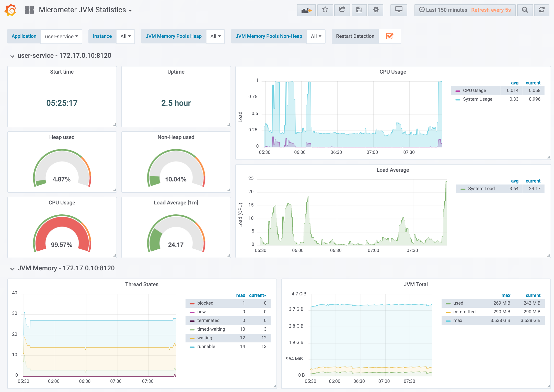Click the committed series color swatch
Screen dimensions: 554x392
[x=448, y=312]
